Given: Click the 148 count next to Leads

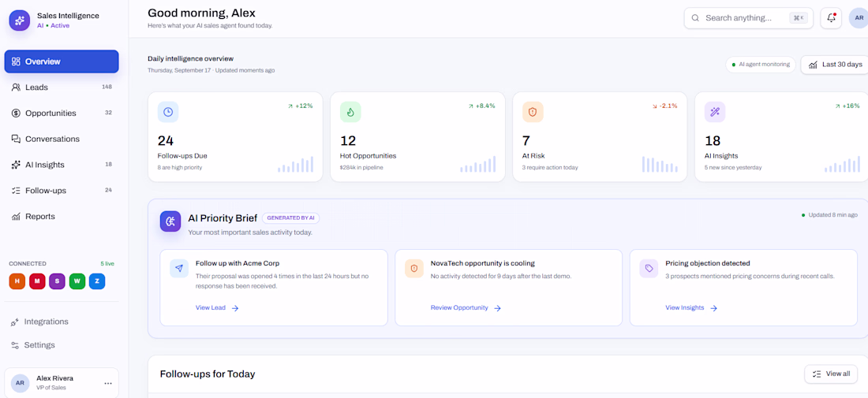Looking at the screenshot, I should point(107,87).
